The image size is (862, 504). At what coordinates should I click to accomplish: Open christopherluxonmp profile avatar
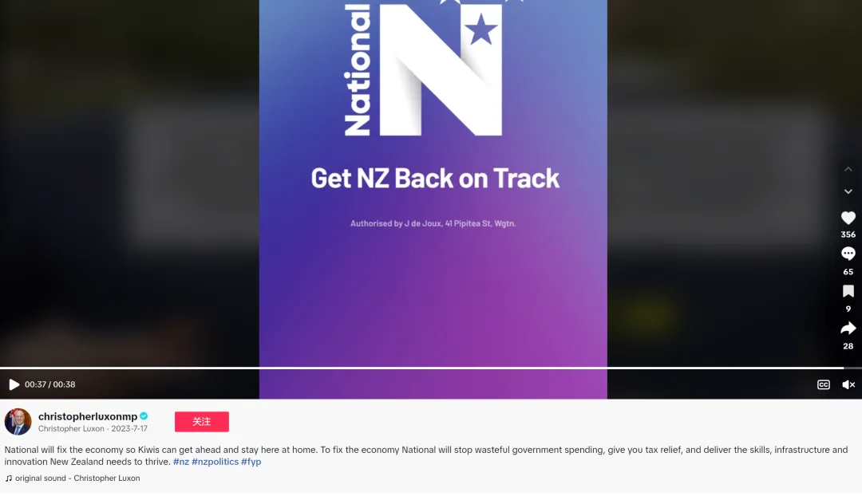pyautogui.click(x=18, y=422)
